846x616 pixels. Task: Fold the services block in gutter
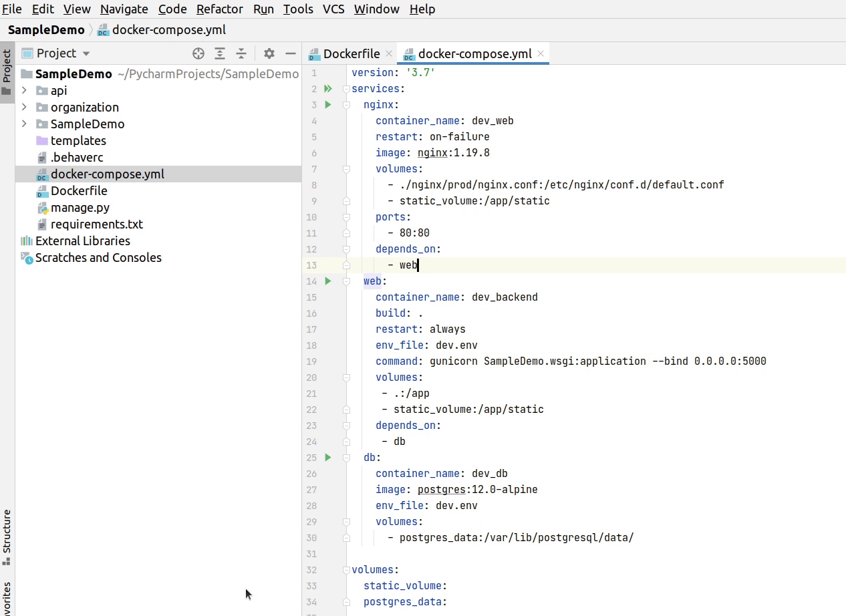pyautogui.click(x=346, y=89)
